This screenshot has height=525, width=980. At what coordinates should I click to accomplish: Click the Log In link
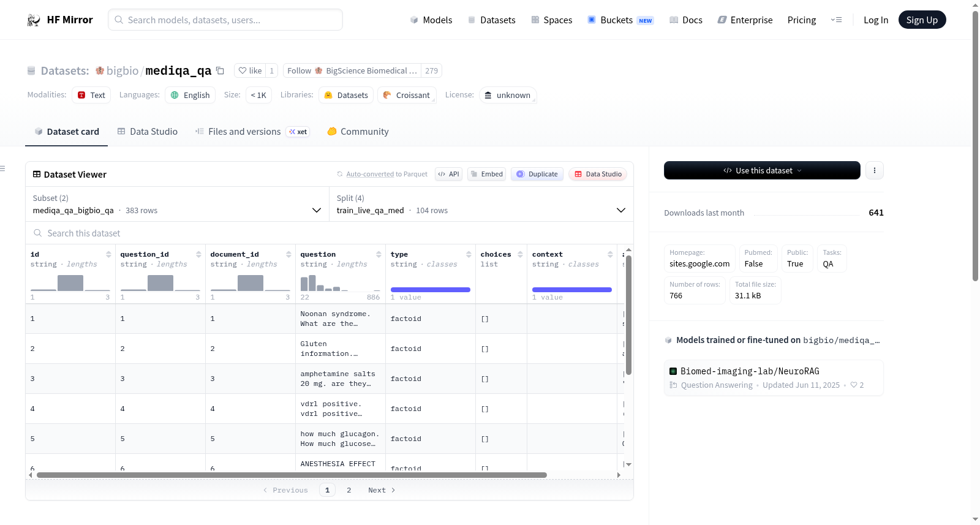click(876, 20)
